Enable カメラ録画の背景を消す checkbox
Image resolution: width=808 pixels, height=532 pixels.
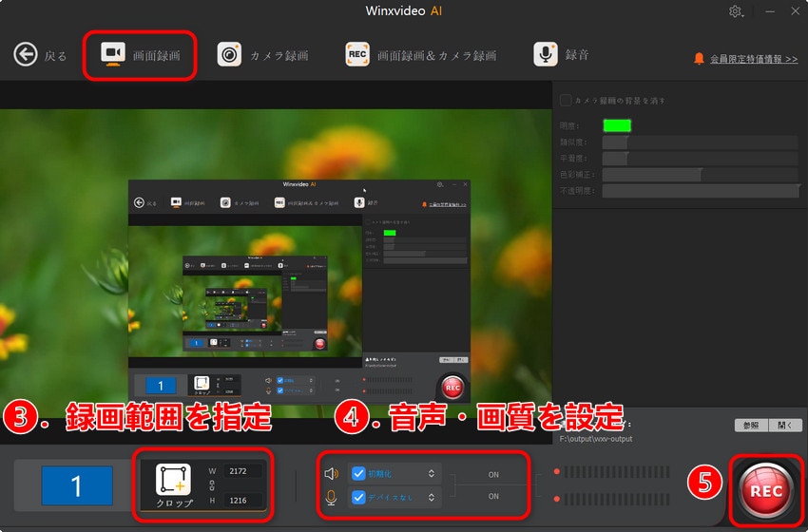[x=566, y=100]
